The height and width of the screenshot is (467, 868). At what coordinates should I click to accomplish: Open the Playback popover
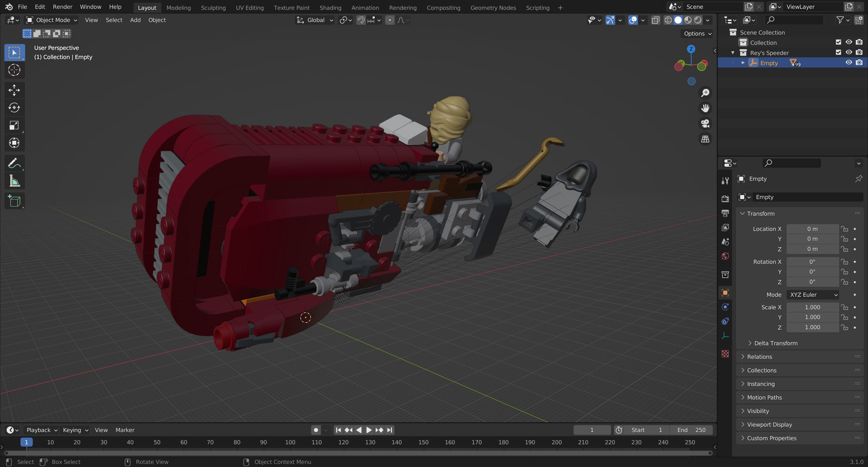[x=42, y=430]
